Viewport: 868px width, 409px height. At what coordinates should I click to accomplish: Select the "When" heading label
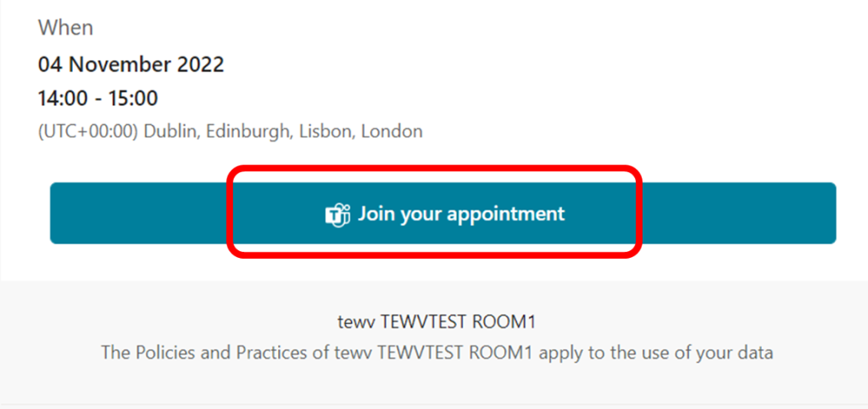(65, 28)
